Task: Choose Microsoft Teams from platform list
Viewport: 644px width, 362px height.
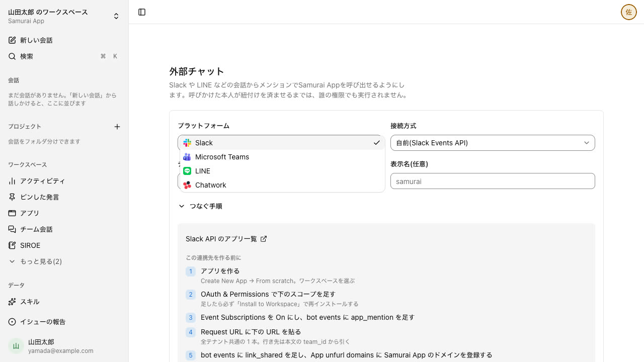Action: [282, 157]
